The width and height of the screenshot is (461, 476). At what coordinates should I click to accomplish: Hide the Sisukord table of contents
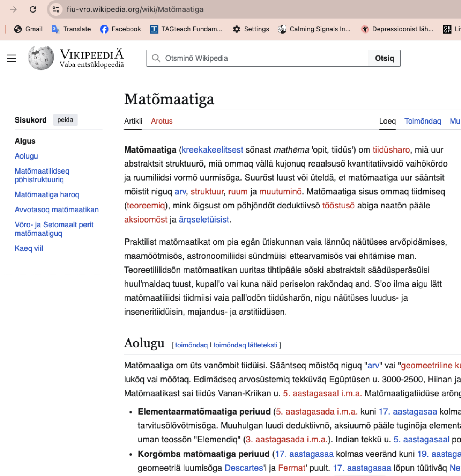[x=65, y=120]
